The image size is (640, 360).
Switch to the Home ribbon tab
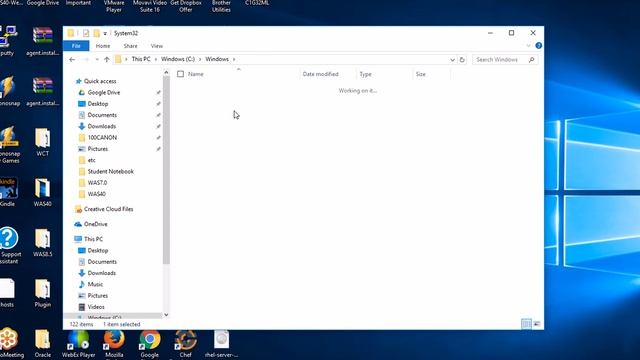pos(103,46)
